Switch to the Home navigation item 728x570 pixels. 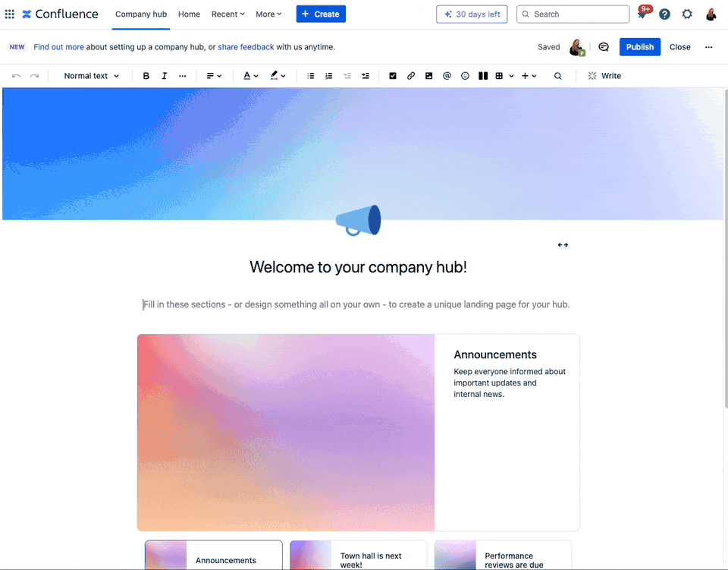[x=189, y=14]
